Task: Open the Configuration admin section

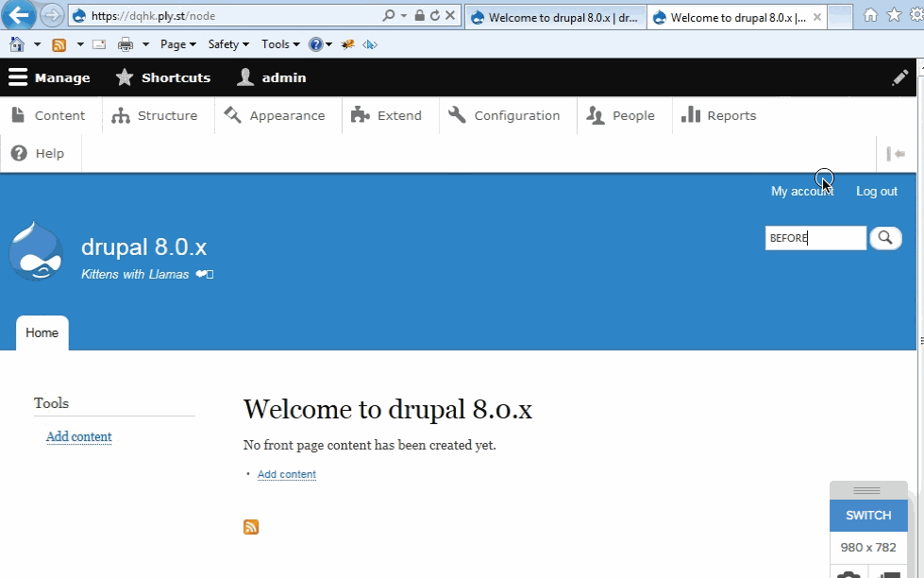Action: tap(504, 115)
